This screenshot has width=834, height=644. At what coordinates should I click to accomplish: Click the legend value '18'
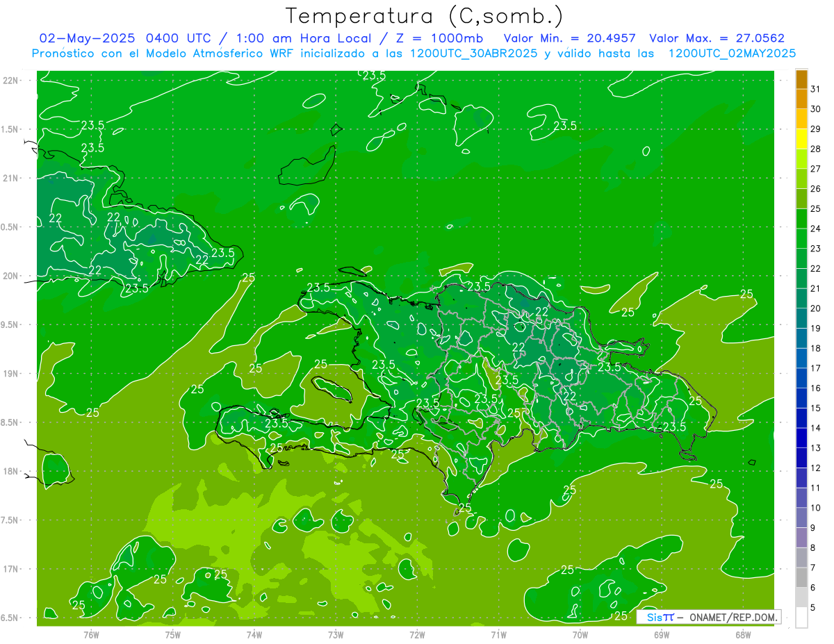[x=816, y=348]
